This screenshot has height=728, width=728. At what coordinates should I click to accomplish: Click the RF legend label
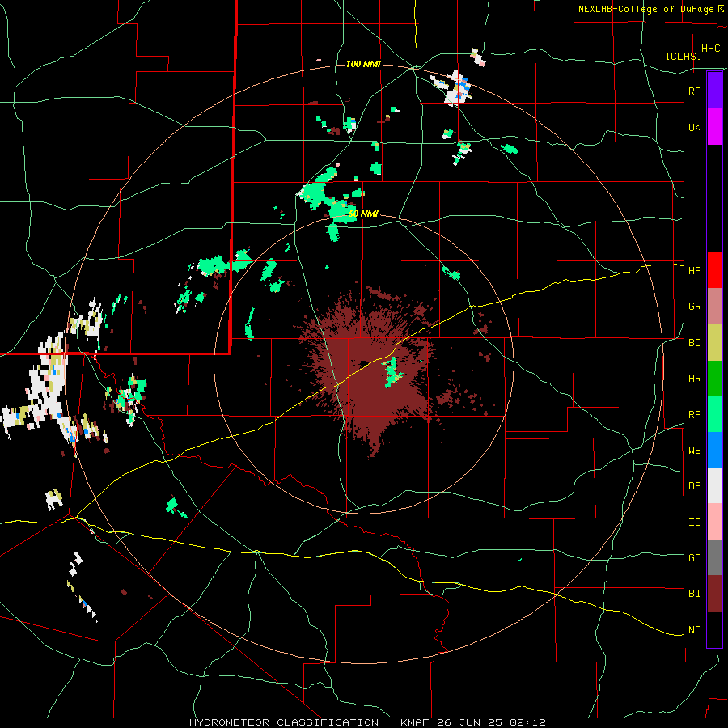pos(694,91)
